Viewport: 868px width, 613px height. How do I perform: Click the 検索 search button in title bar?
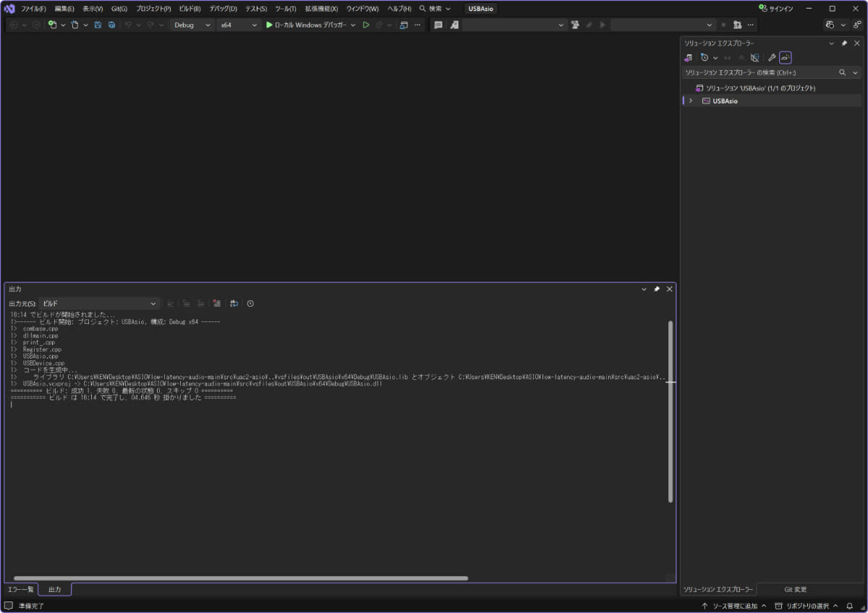pos(435,9)
